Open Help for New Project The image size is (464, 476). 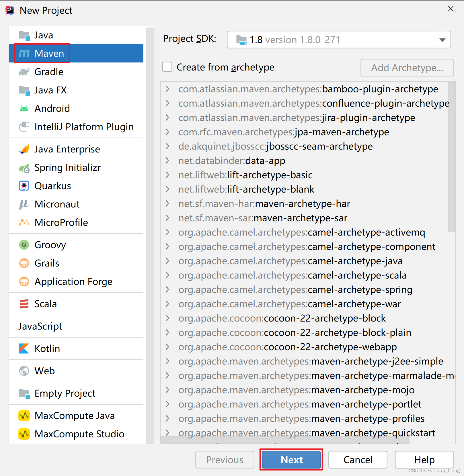pos(424,460)
